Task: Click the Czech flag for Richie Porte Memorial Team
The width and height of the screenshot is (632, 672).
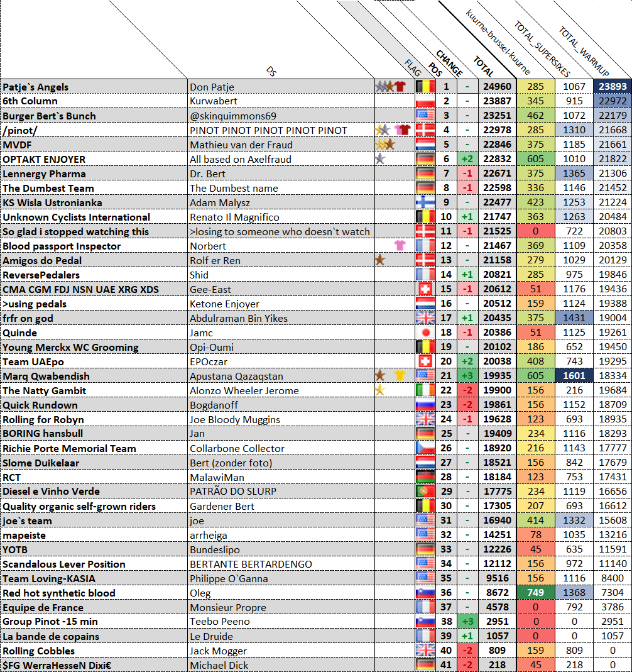Action: click(425, 448)
